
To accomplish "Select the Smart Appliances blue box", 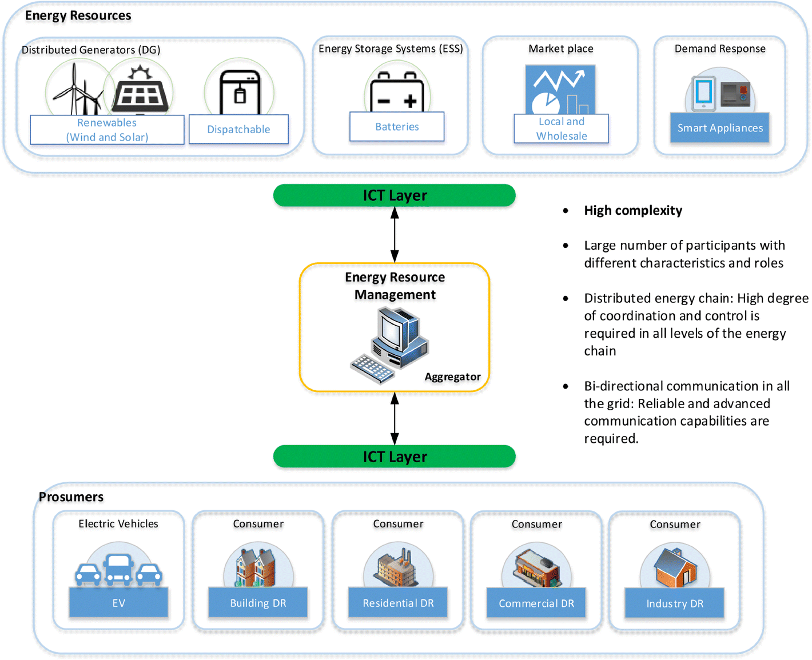I will tap(720, 127).
